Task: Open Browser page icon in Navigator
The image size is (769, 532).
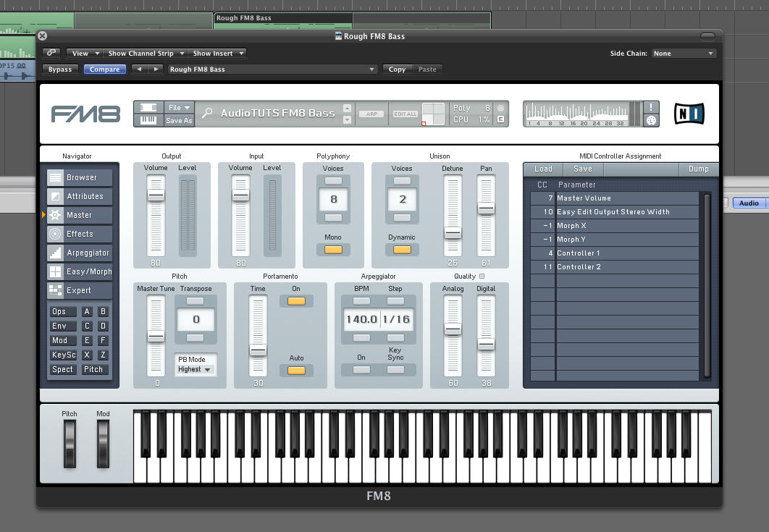Action: coord(55,177)
